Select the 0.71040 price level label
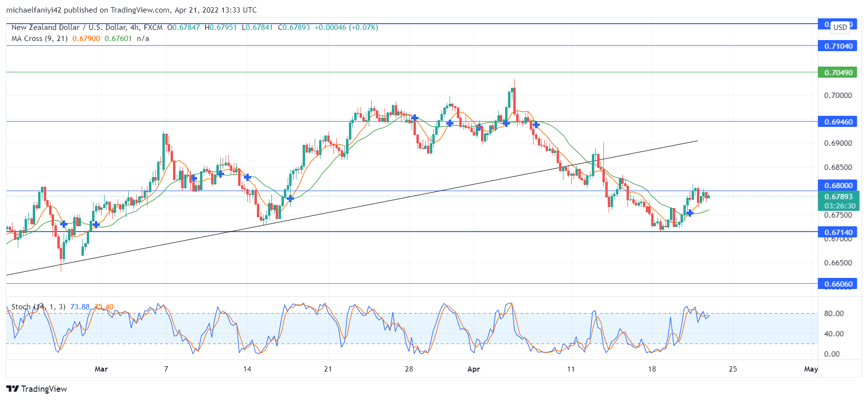 (839, 46)
